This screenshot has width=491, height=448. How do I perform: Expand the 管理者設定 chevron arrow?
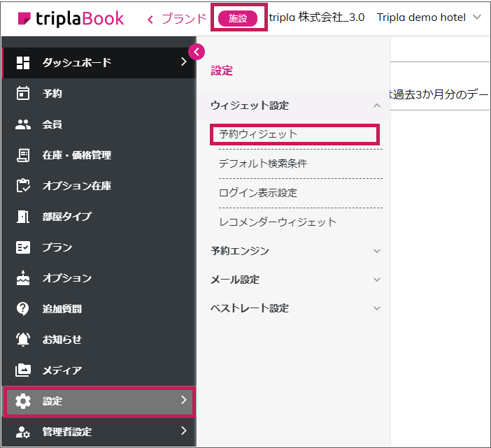tap(184, 431)
